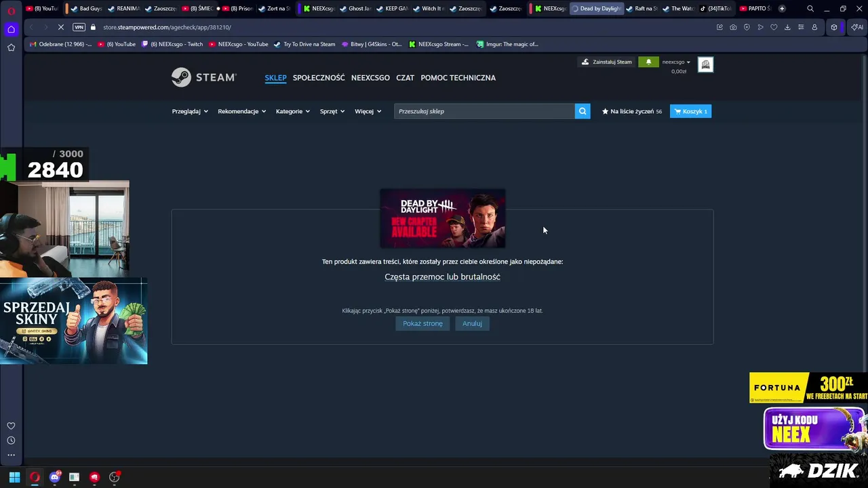The height and width of the screenshot is (488, 868).
Task: Expand the Więcej dropdown
Action: click(x=368, y=111)
